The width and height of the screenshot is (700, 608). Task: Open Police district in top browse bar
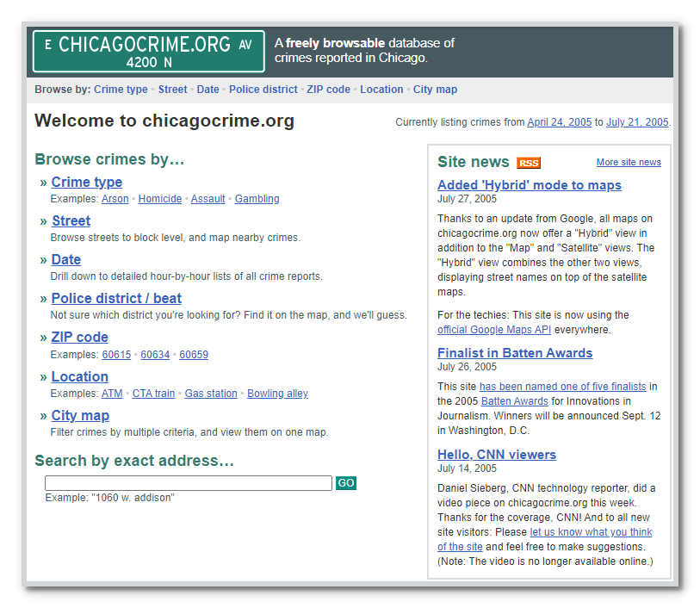(263, 90)
